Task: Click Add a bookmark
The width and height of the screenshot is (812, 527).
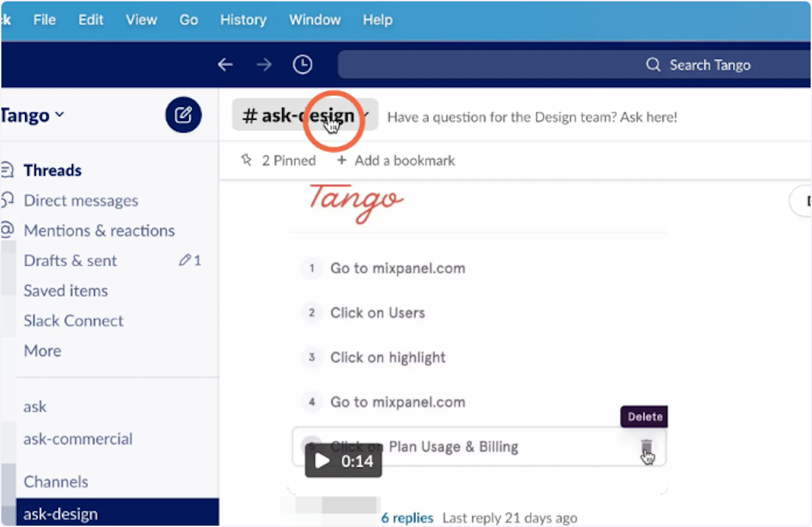Action: [396, 160]
